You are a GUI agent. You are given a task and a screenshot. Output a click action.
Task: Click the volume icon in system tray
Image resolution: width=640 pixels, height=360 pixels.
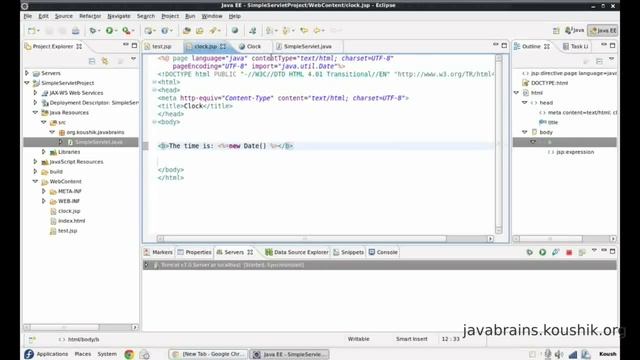tap(559, 354)
